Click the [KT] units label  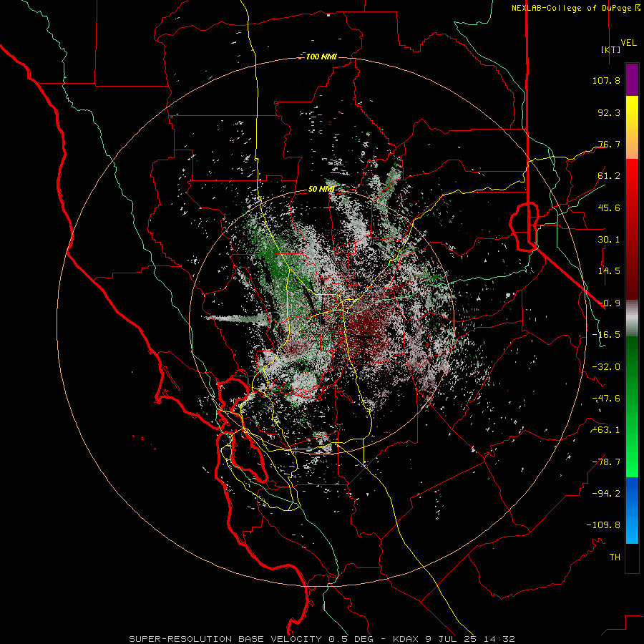(611, 49)
